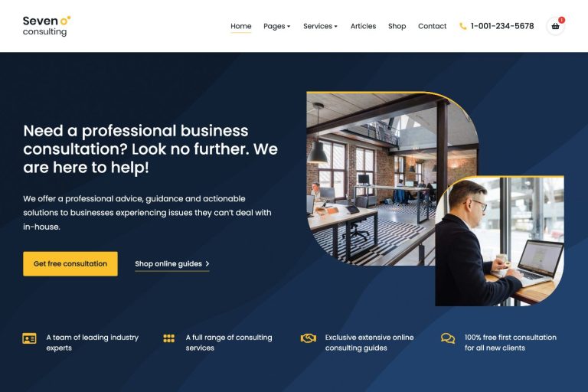Call the 1-001-234-5678 phone number link

pos(502,26)
